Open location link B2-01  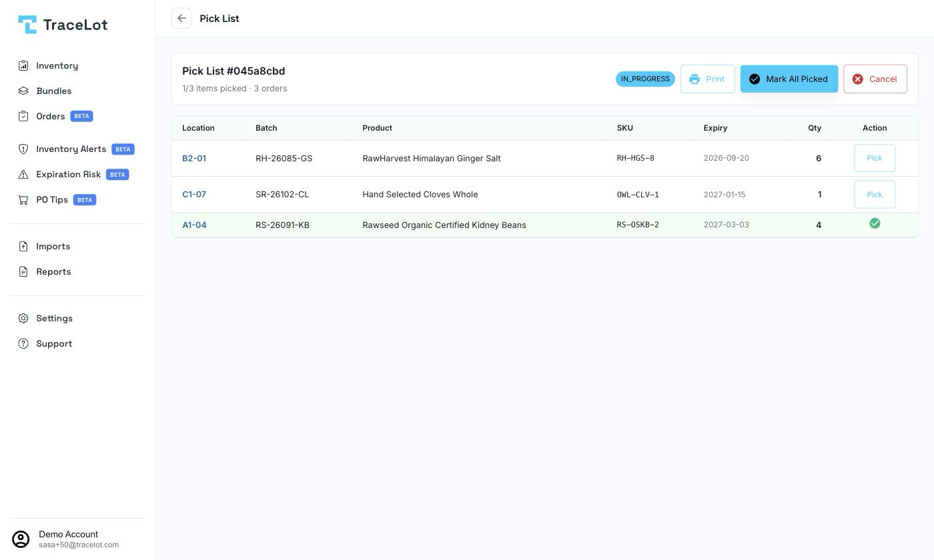click(194, 158)
